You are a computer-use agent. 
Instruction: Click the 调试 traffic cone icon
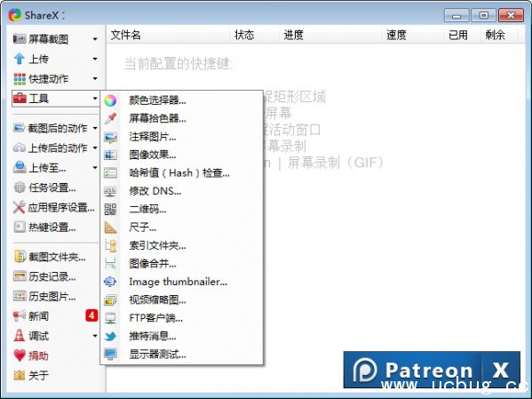(20, 336)
